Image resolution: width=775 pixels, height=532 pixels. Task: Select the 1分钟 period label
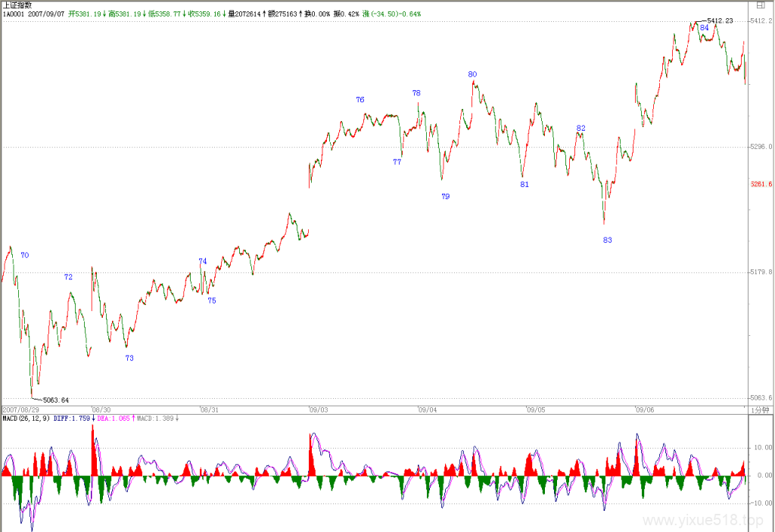760,410
